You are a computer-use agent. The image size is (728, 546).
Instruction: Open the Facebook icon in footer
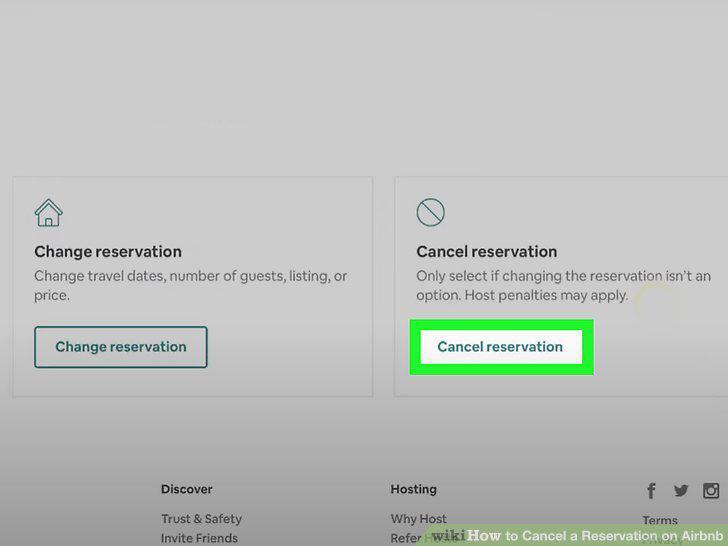coord(651,490)
